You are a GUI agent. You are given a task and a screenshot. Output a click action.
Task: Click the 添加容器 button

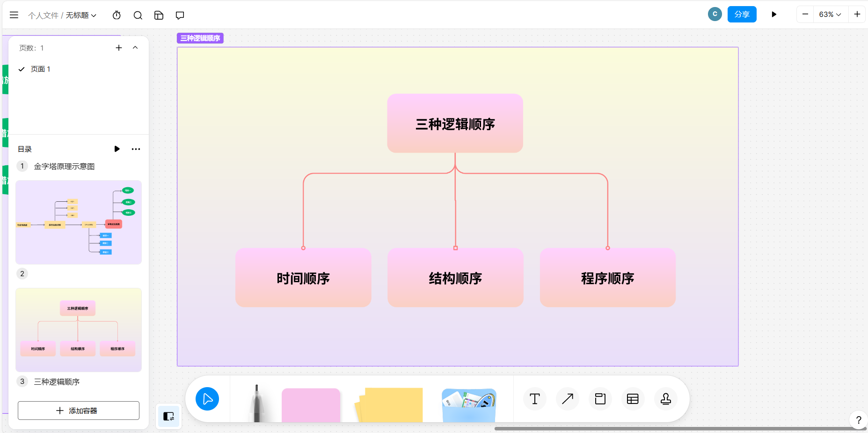79,411
